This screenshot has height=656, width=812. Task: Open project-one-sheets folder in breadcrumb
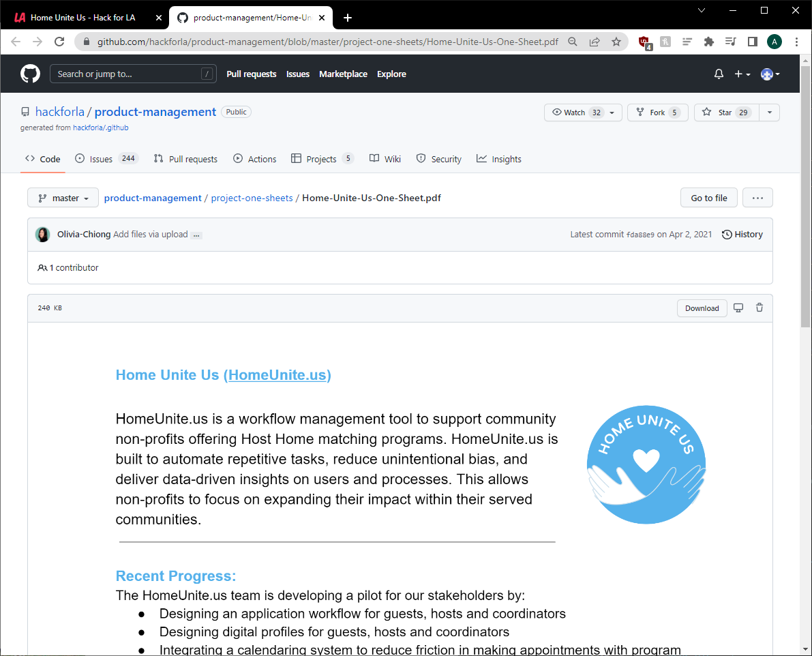(x=252, y=198)
